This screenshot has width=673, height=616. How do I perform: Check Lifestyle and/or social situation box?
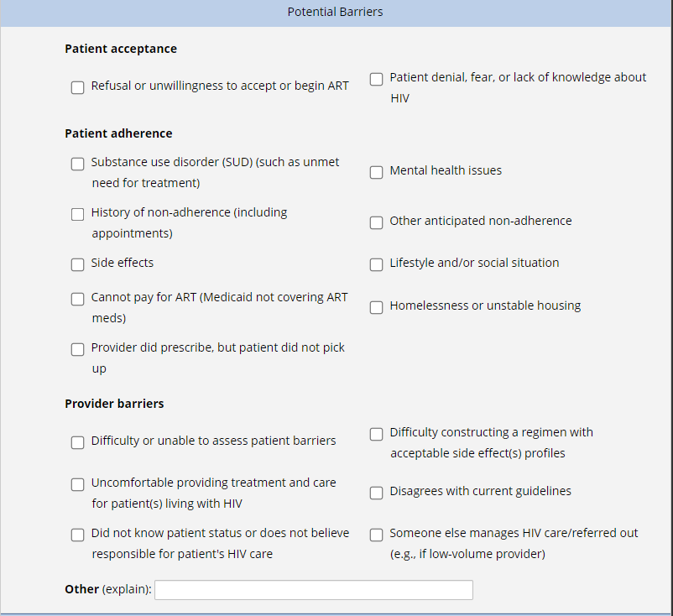(x=377, y=264)
